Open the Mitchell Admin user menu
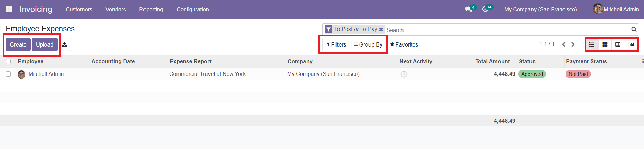Image resolution: width=644 pixels, height=149 pixels. click(x=616, y=9)
